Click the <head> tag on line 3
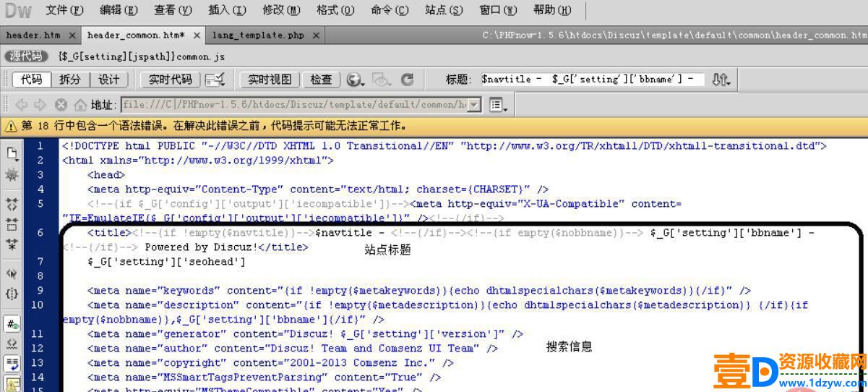 (106, 175)
